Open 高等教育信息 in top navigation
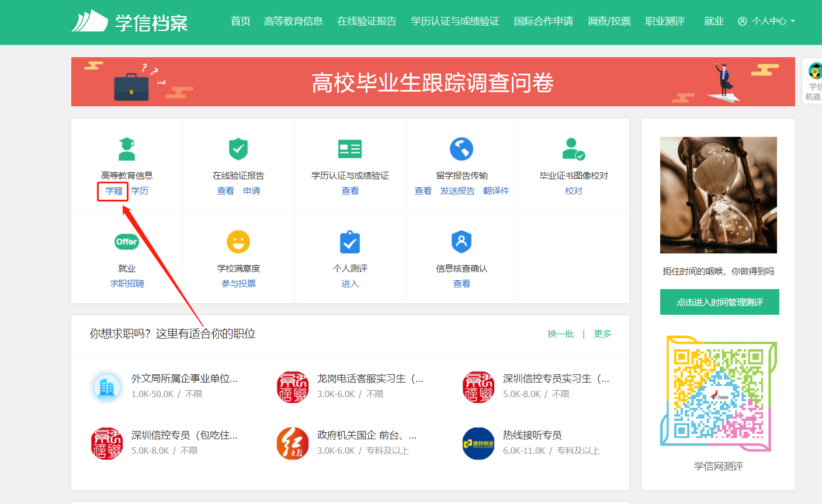This screenshot has width=822, height=504. 293,21
